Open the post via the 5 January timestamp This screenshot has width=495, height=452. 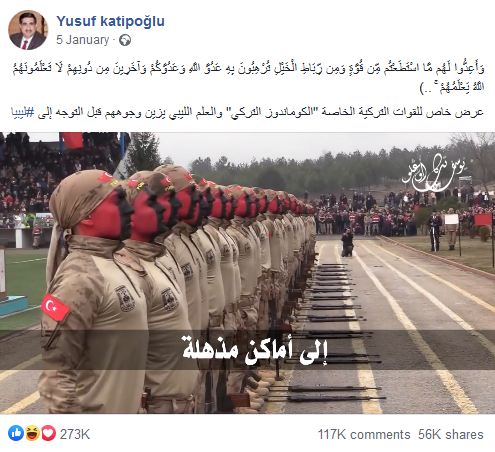[x=82, y=40]
